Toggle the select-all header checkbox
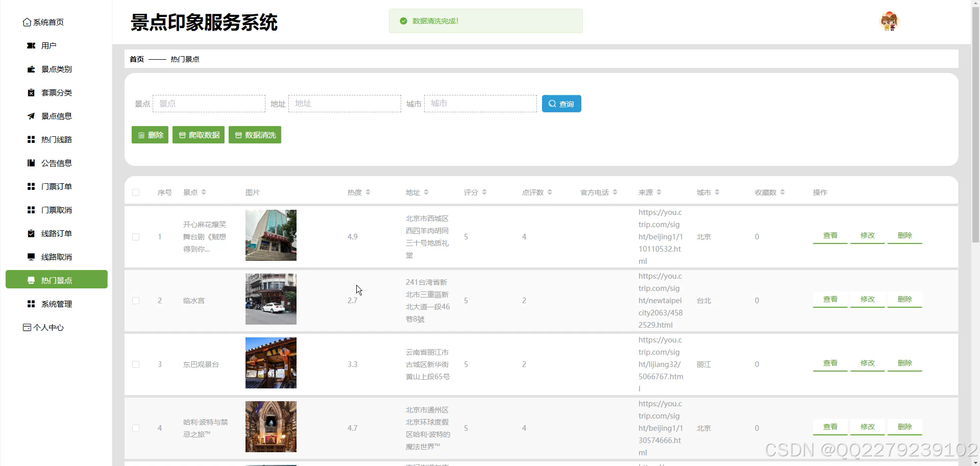The image size is (980, 466). pyautogui.click(x=136, y=192)
